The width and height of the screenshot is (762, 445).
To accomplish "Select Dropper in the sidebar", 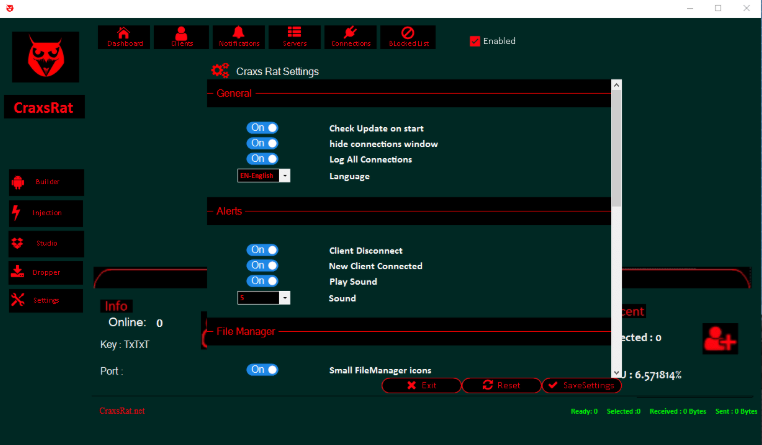I will (46, 273).
